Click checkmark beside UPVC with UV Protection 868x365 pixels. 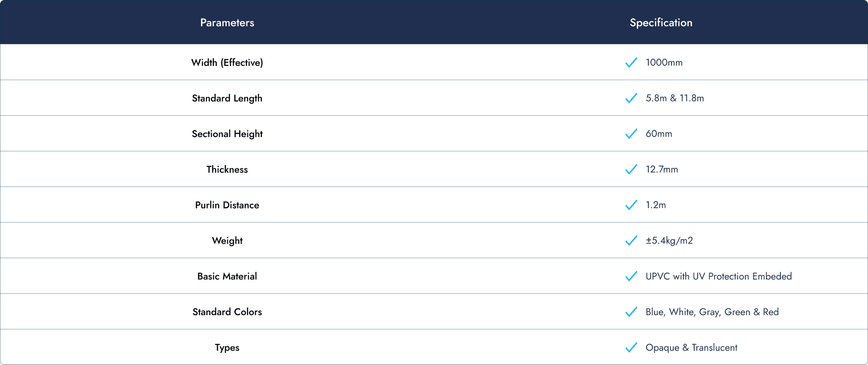[631, 276]
